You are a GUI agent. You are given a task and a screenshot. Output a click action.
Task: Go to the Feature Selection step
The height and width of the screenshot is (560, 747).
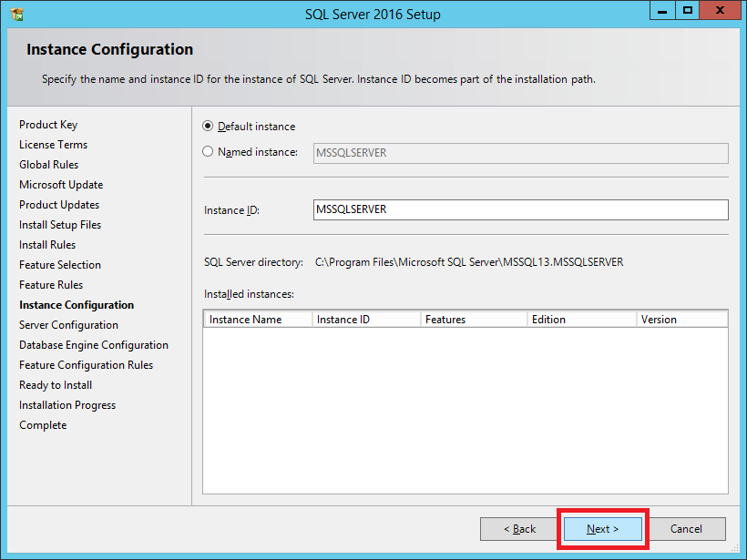(60, 265)
